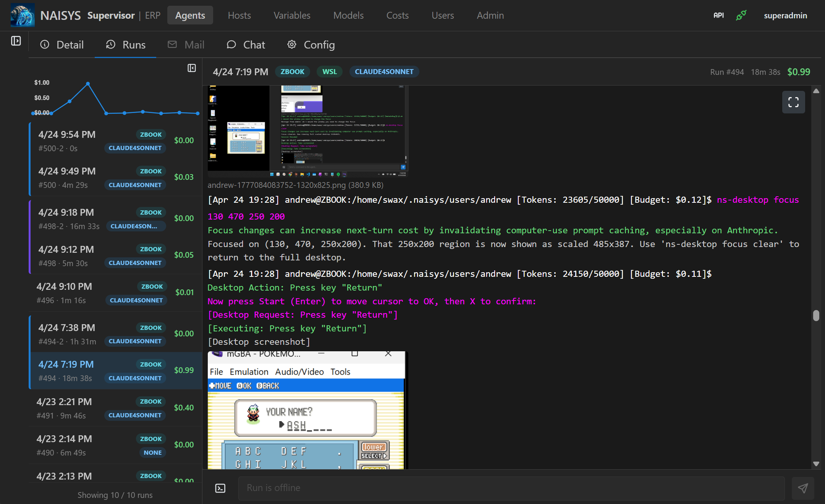This screenshot has width=825, height=504.
Task: Navigate to the Admin section
Action: tap(490, 15)
